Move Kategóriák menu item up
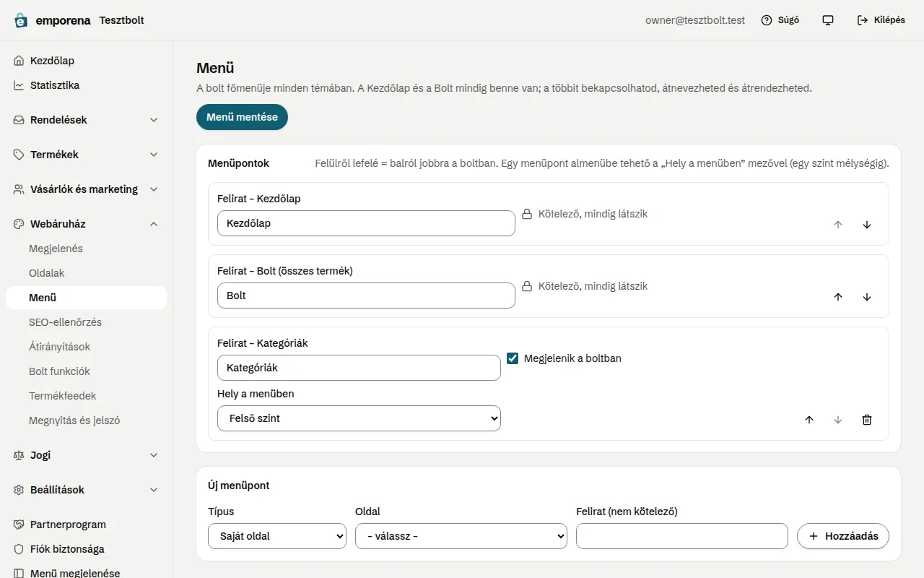This screenshot has width=924, height=578. pos(809,420)
